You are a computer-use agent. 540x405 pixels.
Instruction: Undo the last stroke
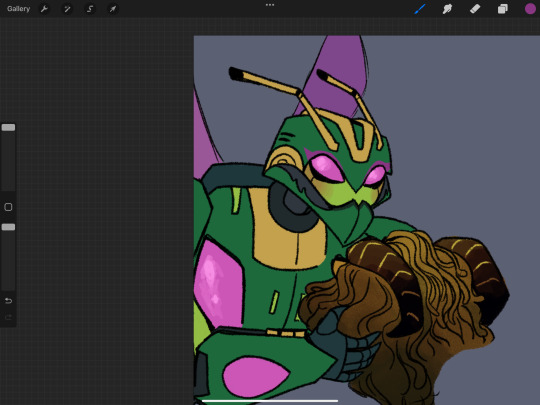[x=8, y=301]
